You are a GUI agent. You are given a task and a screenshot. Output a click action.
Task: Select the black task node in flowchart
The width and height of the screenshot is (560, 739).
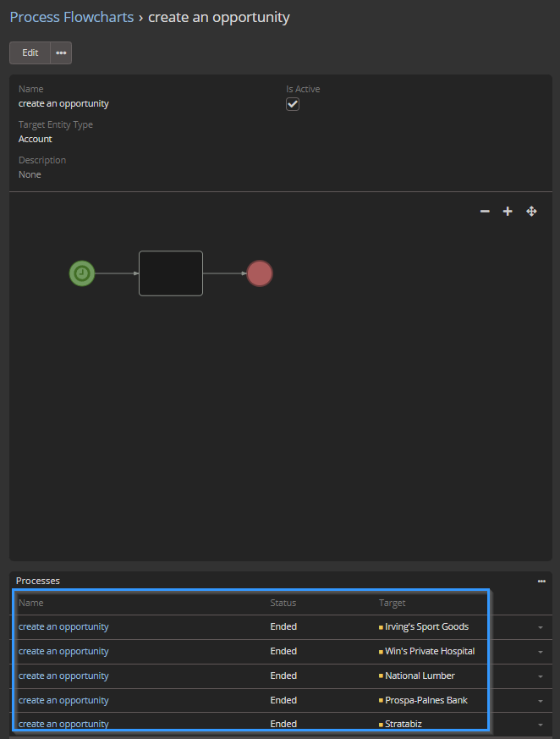[171, 273]
